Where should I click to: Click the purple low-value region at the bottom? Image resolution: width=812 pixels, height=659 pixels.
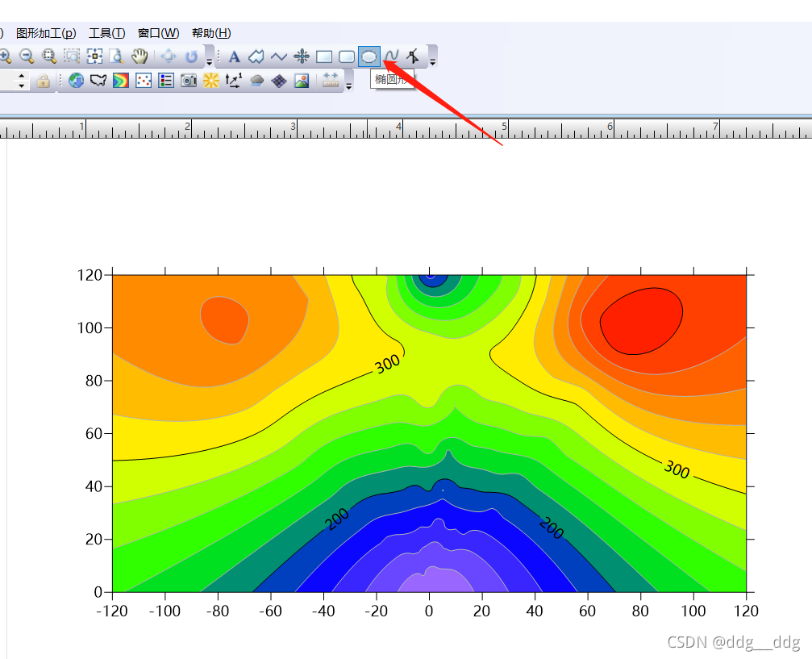pyautogui.click(x=435, y=582)
